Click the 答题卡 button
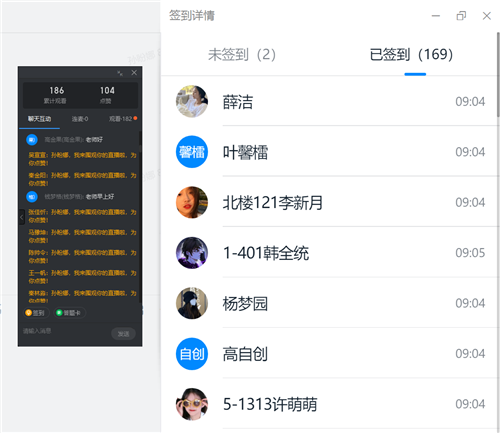Screen dimensions: 500x433 tap(69, 313)
